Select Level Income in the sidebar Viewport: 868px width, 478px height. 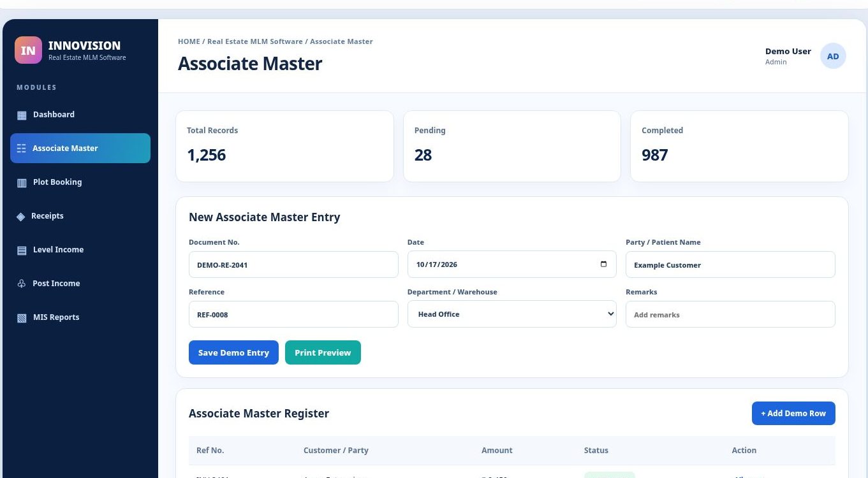80,250
